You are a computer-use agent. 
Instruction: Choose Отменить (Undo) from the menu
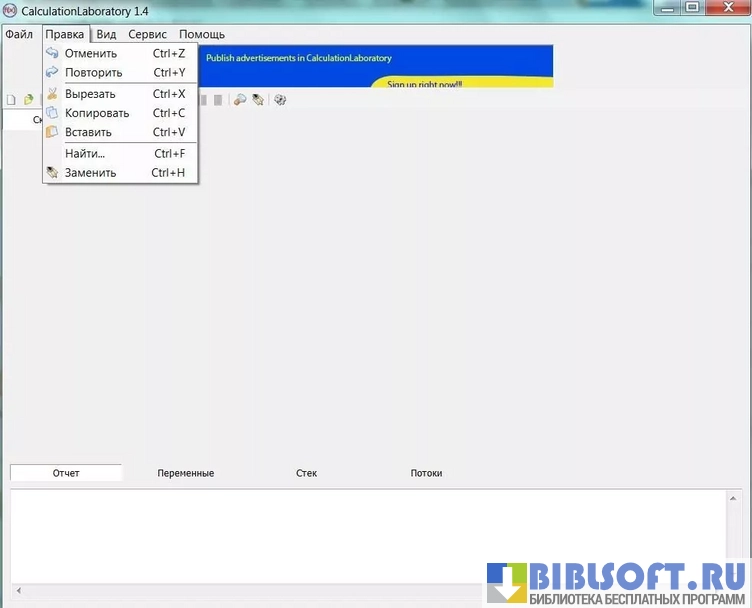91,54
